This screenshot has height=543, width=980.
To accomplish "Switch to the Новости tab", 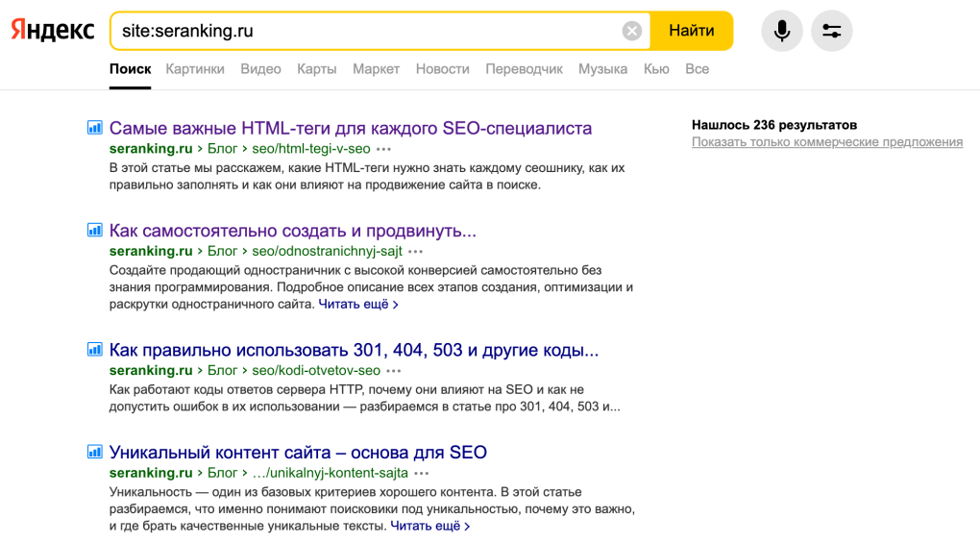I will click(442, 69).
